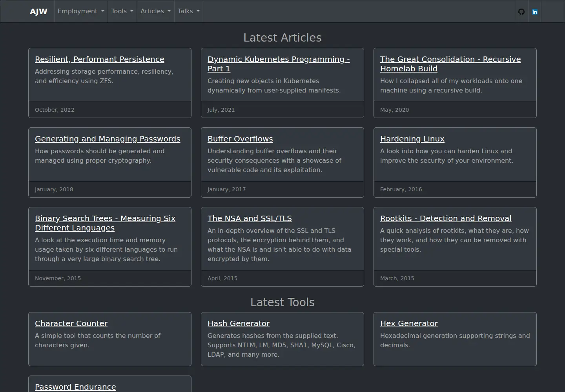Expand the Articles dropdown menu
This screenshot has height=392, width=565.
pyautogui.click(x=155, y=11)
